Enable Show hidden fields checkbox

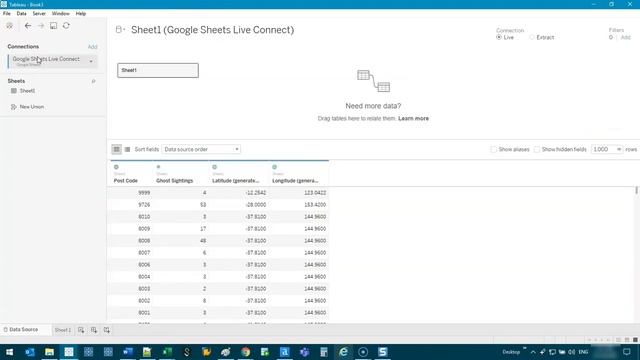click(x=537, y=149)
